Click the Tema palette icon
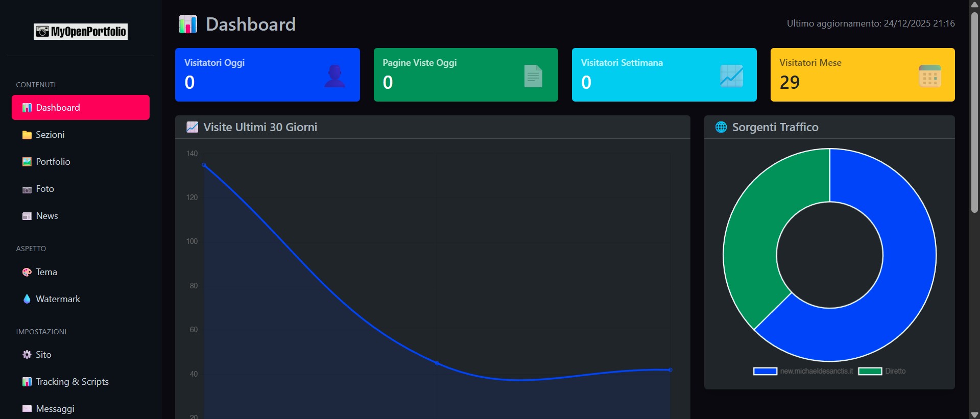Viewport: 980px width, 419px height. coord(27,272)
